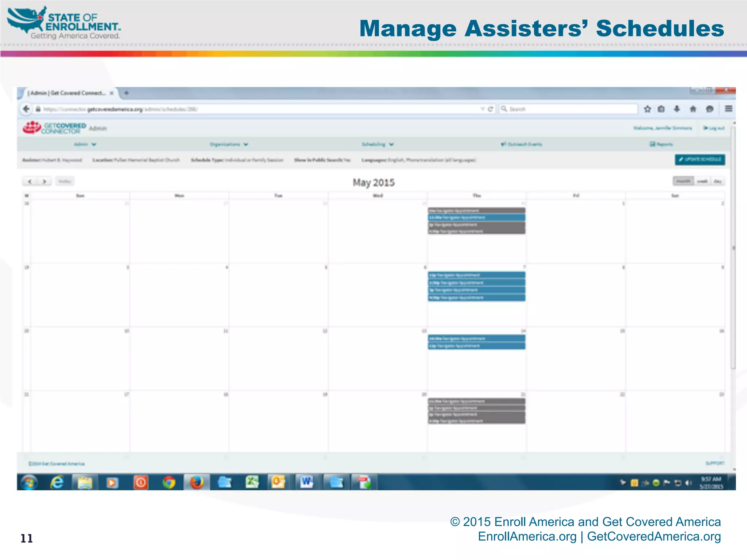This screenshot has width=747, height=560.
Task: Open the downloads arrow icon
Action: coord(677,109)
